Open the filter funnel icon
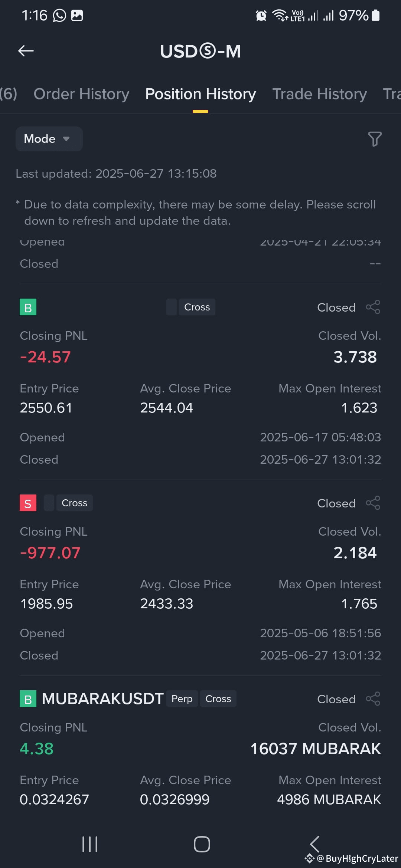The image size is (401, 868). pyautogui.click(x=375, y=139)
